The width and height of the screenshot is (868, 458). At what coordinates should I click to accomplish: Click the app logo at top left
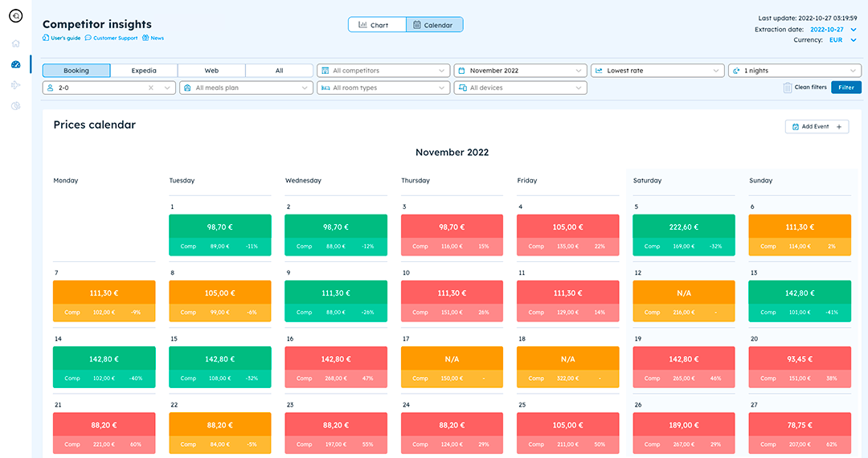click(x=15, y=15)
